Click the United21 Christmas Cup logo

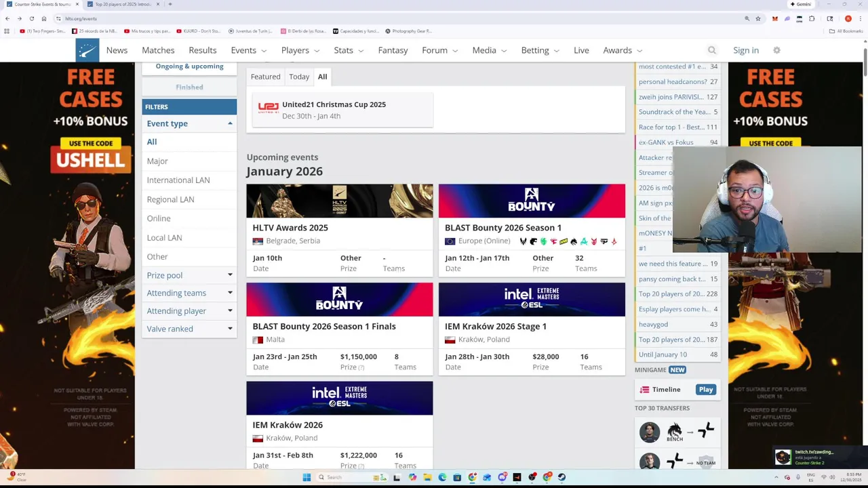coord(268,107)
